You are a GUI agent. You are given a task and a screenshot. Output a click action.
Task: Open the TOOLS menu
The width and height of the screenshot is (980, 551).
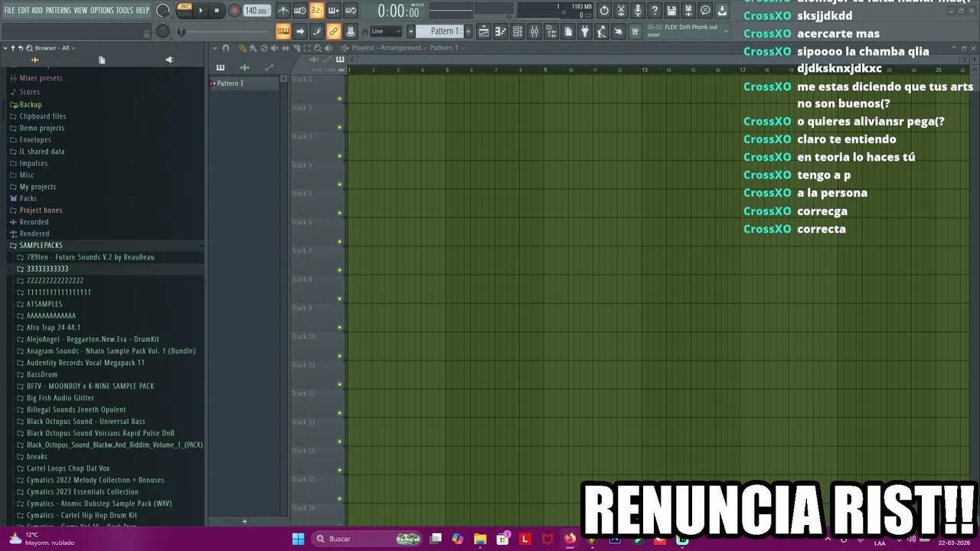click(124, 10)
